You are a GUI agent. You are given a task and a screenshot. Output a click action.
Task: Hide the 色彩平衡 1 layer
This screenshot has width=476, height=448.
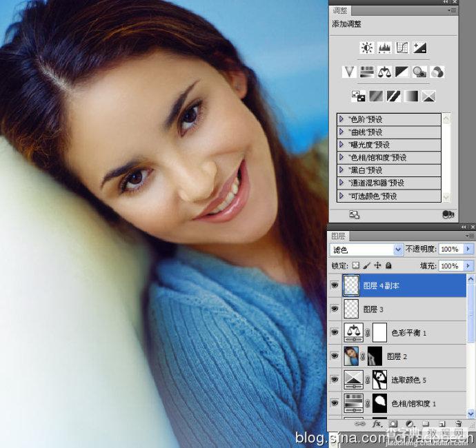[335, 332]
